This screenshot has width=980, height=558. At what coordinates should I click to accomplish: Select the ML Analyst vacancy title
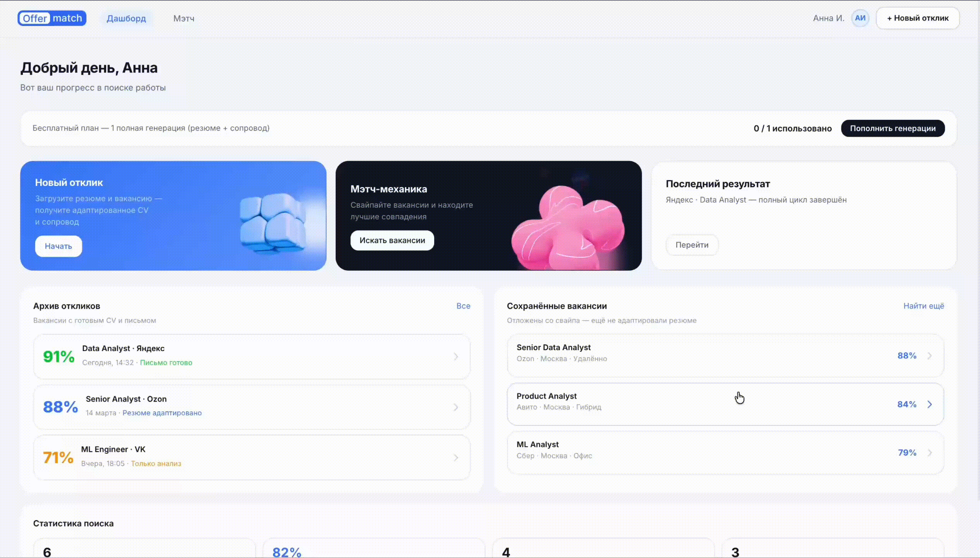(x=538, y=444)
